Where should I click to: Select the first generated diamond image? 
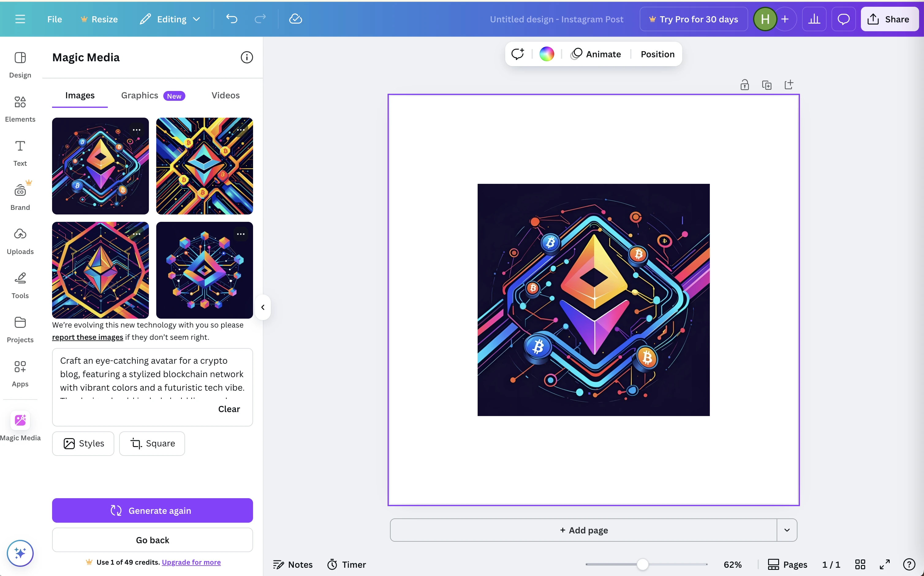coord(100,166)
